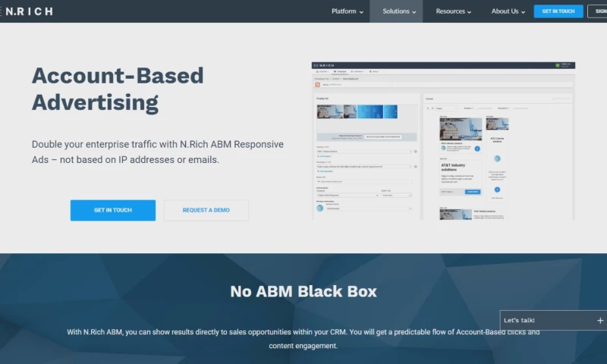Open the Resources menu
Viewport: 607px width, 364px height.
pos(453,11)
